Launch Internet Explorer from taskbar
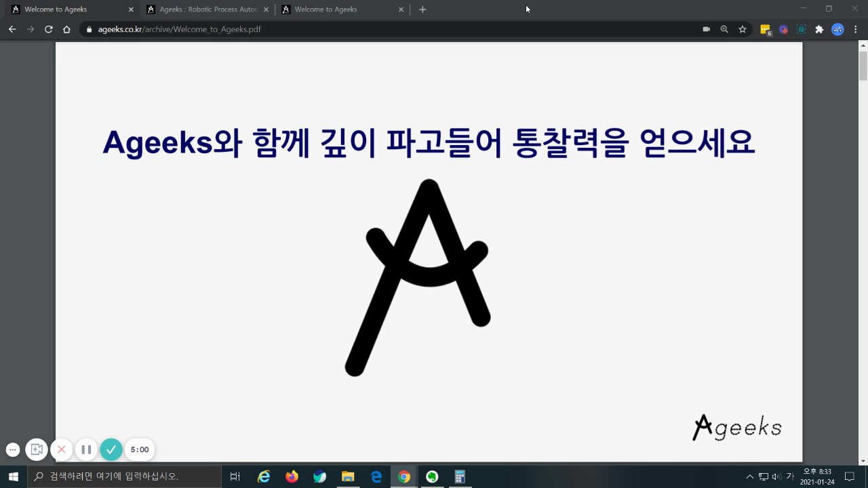 264,476
